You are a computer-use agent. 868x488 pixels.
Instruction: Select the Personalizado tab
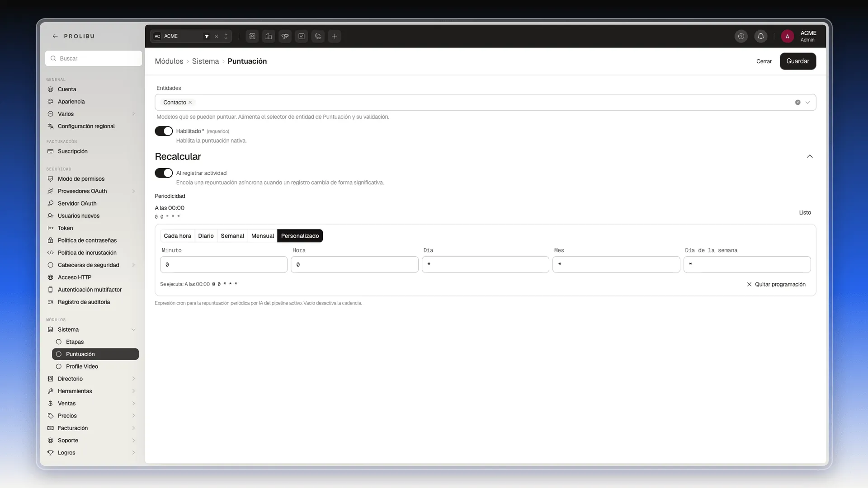coord(300,236)
